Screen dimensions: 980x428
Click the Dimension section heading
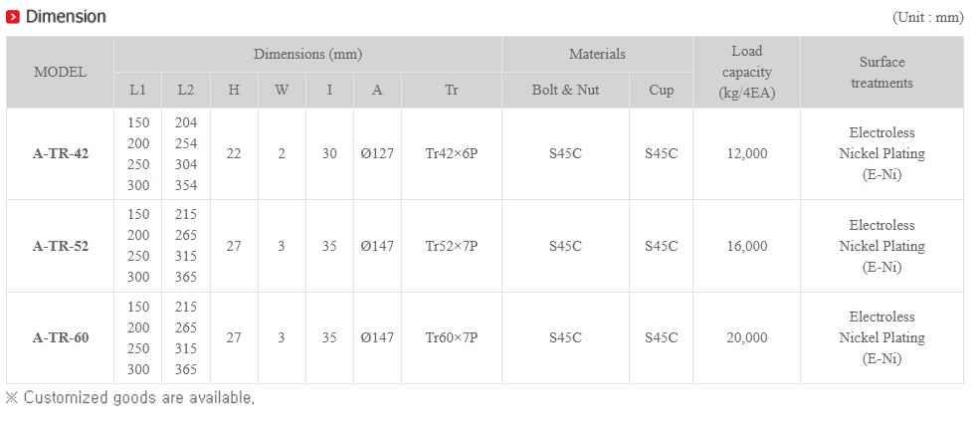tap(66, 17)
